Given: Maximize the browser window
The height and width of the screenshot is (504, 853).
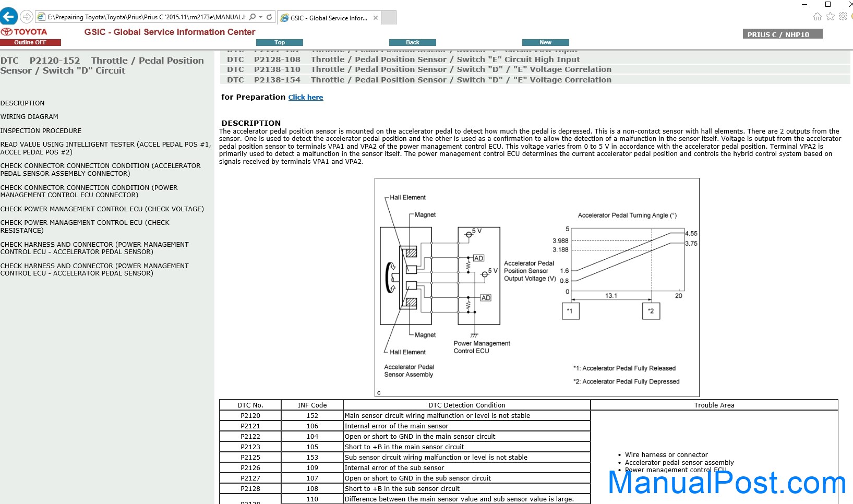Looking at the screenshot, I should [x=827, y=4].
